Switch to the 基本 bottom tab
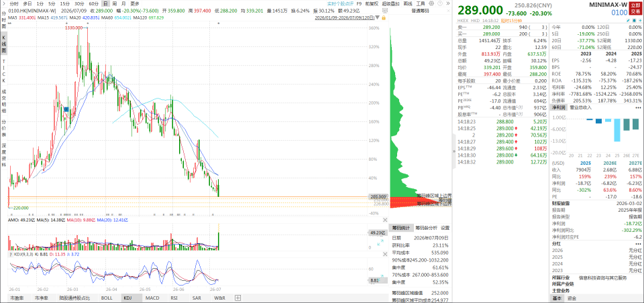 tap(557, 298)
